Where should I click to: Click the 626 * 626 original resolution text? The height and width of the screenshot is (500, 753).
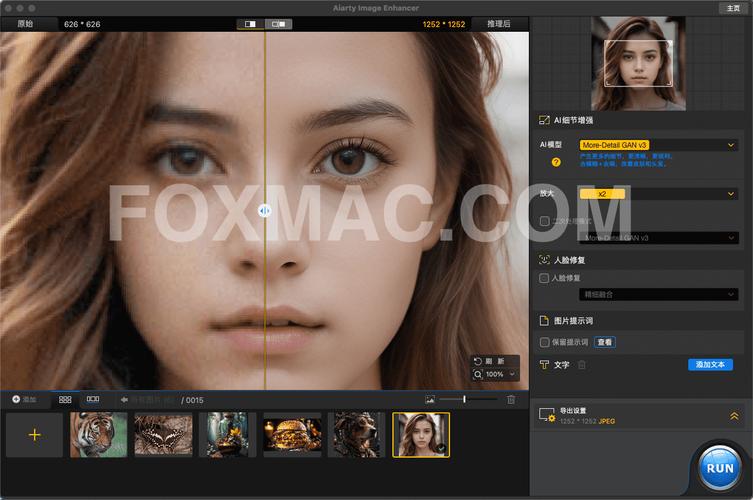(x=82, y=24)
